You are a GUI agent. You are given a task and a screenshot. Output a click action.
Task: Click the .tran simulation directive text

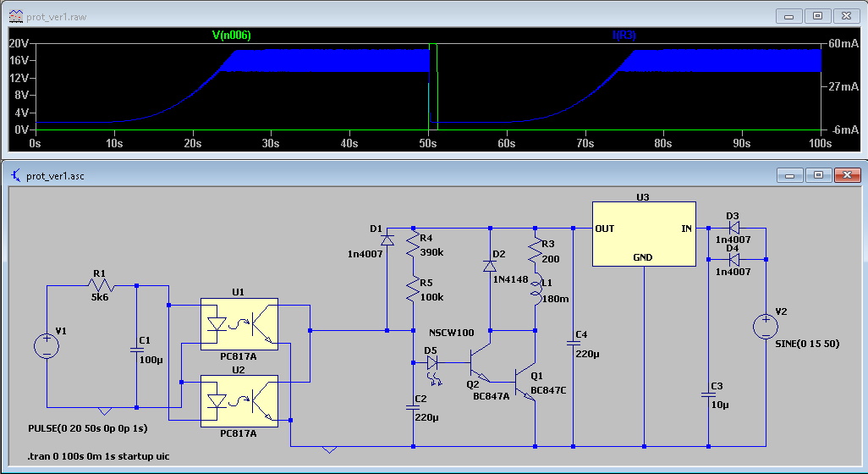point(98,456)
